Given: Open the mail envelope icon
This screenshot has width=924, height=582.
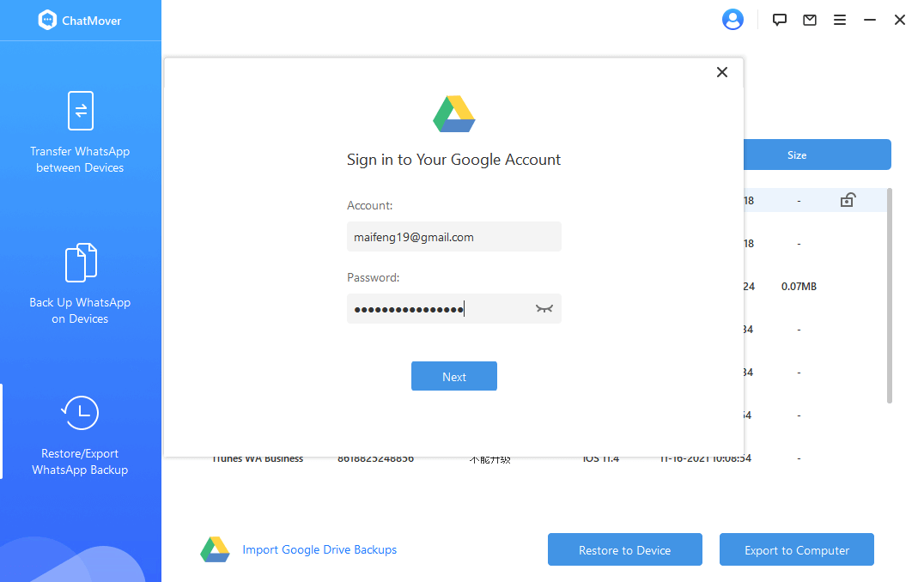Looking at the screenshot, I should pyautogui.click(x=810, y=20).
